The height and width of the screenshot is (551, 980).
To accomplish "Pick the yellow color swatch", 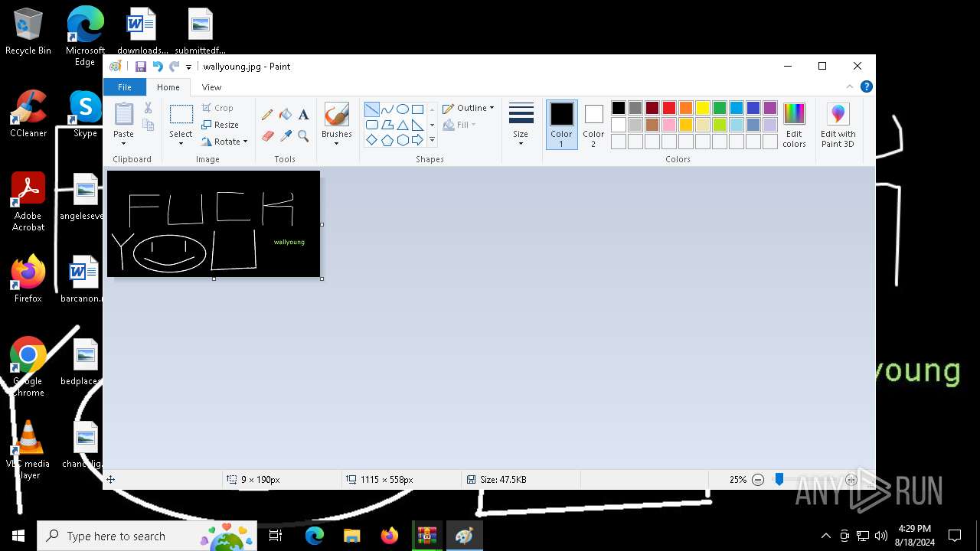I will coord(703,108).
